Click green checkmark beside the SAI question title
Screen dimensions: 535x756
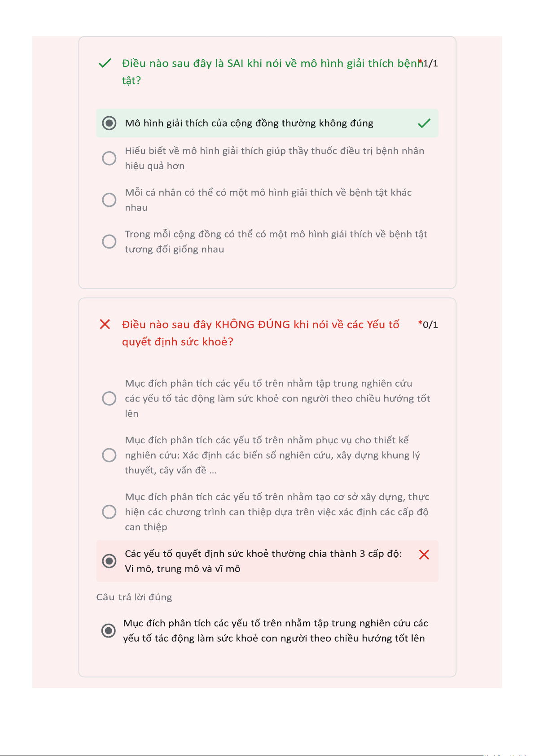tap(105, 63)
